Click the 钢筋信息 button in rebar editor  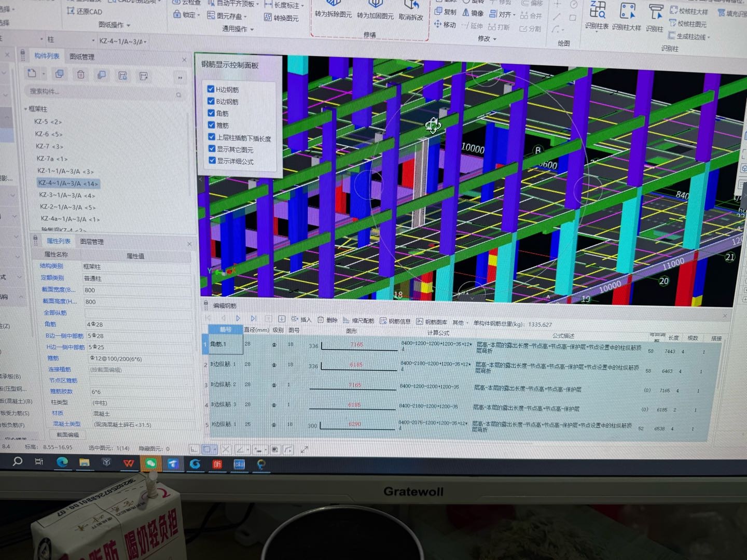coord(395,321)
